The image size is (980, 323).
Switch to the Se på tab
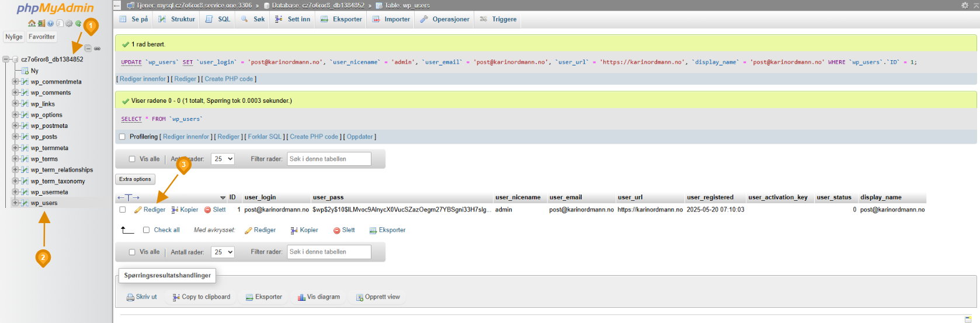tap(134, 19)
